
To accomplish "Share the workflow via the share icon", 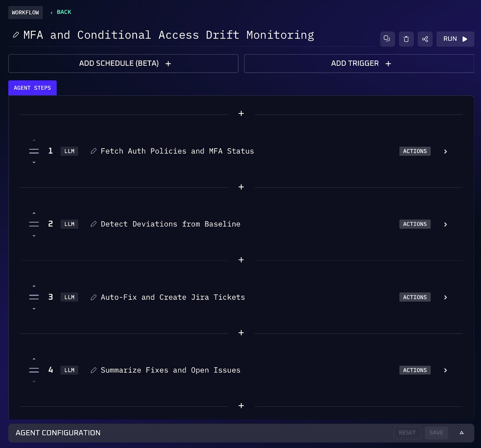I will (425, 39).
